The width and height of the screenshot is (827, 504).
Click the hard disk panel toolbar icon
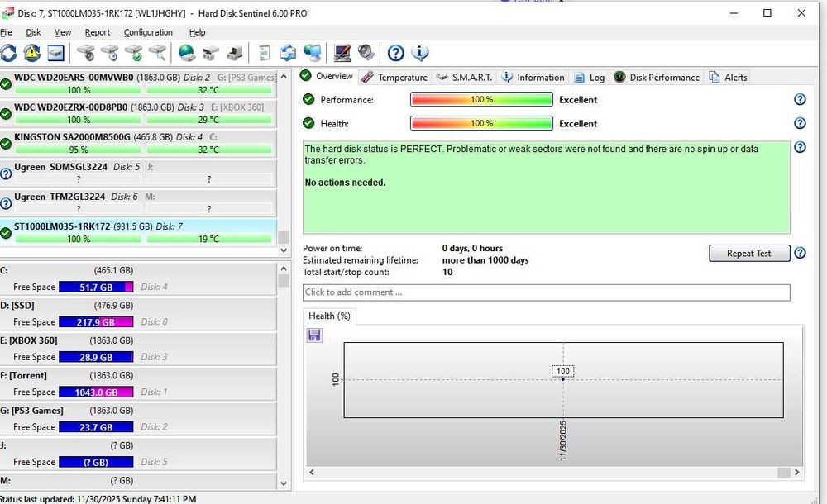[x=56, y=53]
